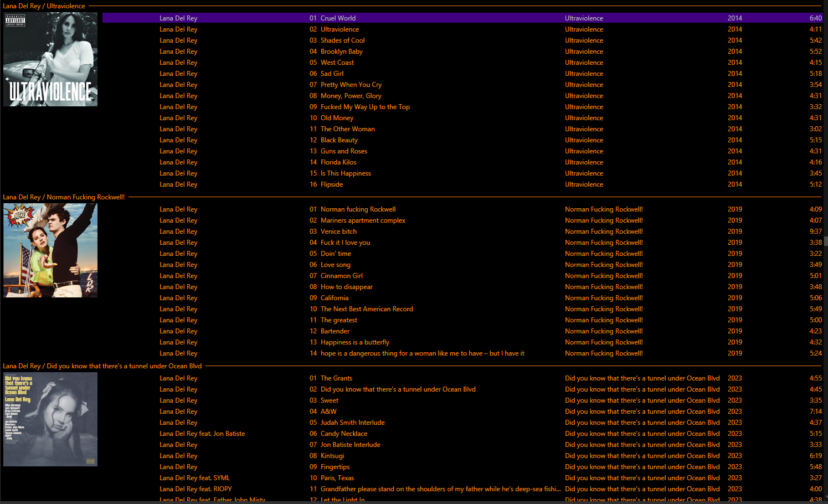Click the 2014 year in the Flipside row
The width and height of the screenshot is (828, 504).
click(x=735, y=184)
